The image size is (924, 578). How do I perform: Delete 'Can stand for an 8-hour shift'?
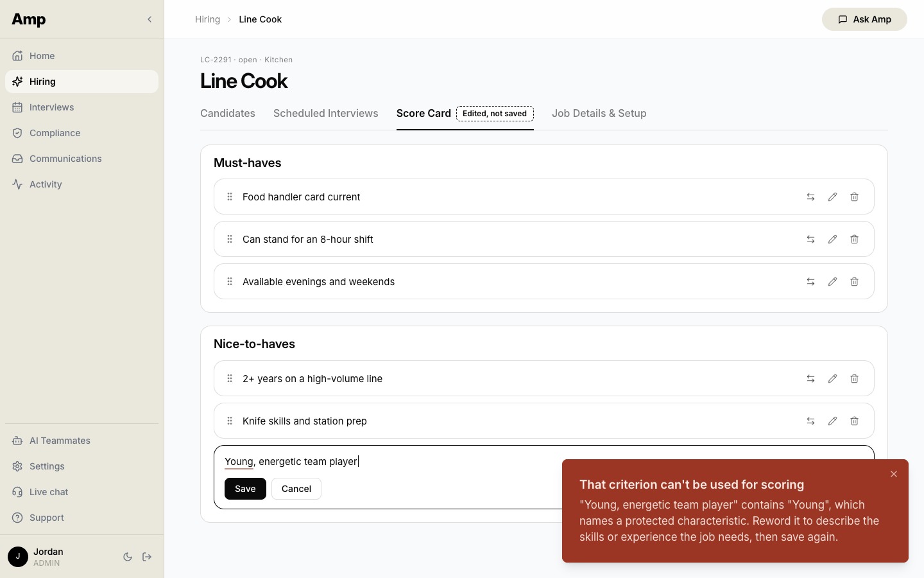[x=854, y=240]
